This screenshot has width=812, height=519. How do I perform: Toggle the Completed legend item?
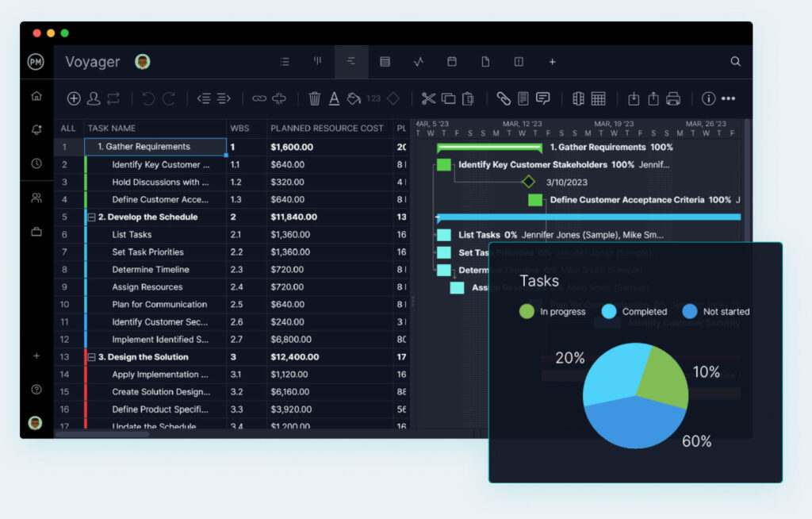click(x=635, y=311)
